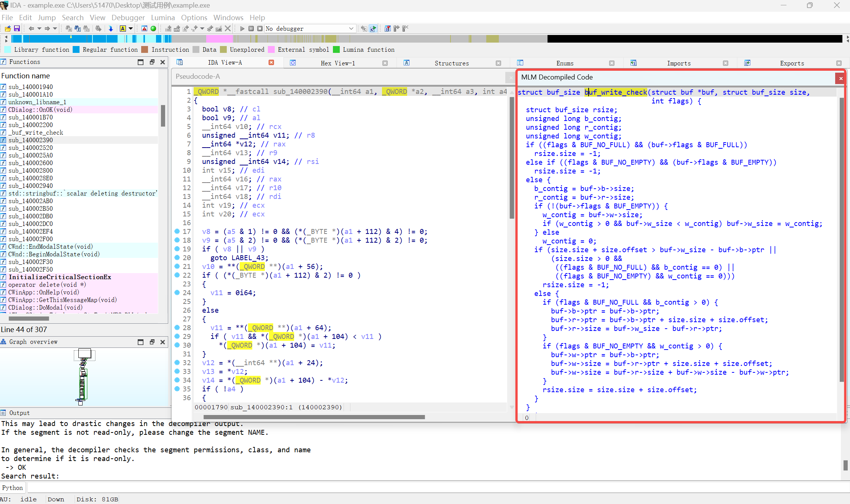Click the Open file toolbar icon
850x504 pixels.
point(8,29)
